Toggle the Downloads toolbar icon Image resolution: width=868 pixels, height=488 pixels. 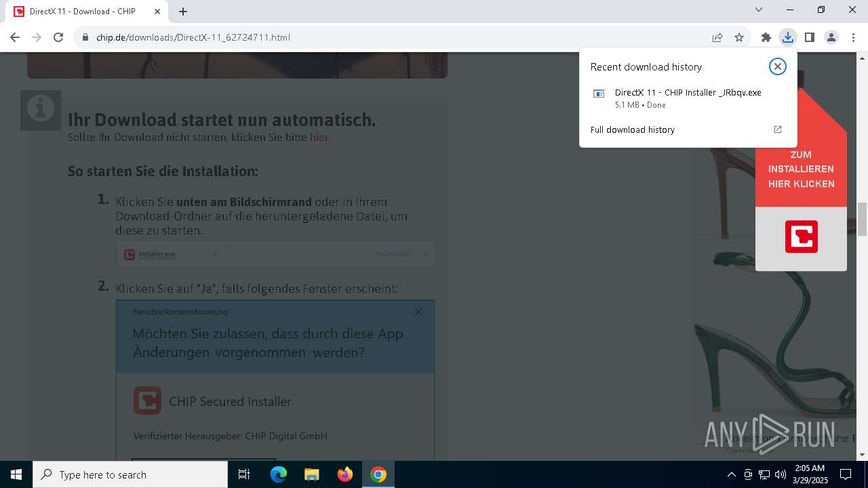point(788,37)
